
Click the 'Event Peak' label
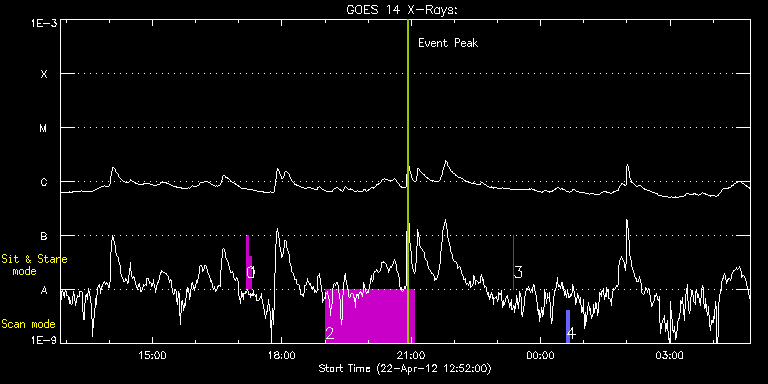(x=448, y=43)
